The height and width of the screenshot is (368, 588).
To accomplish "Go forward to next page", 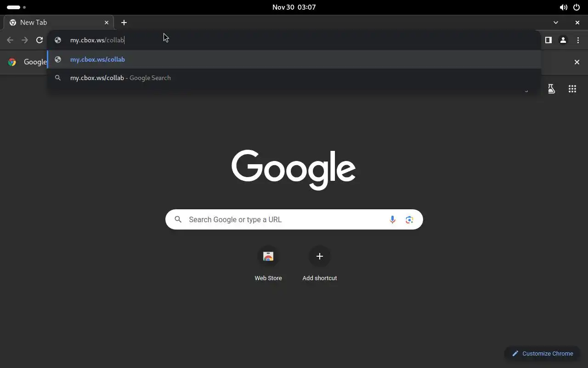I will (25, 40).
